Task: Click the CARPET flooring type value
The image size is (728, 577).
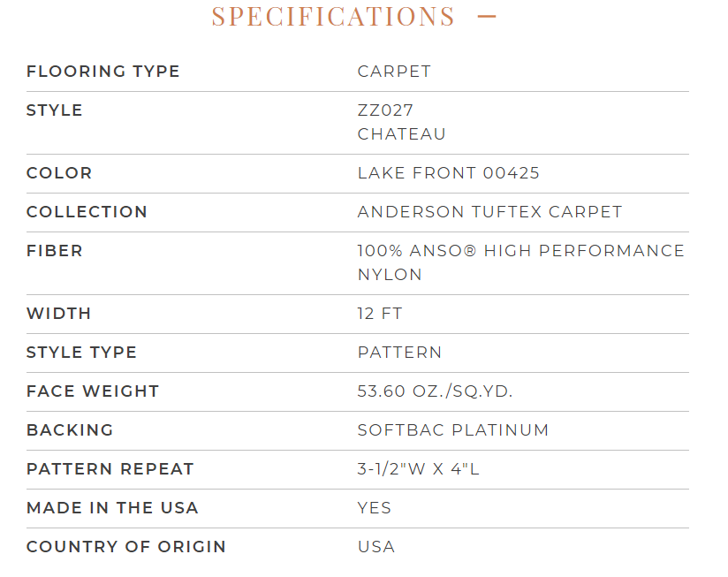Action: pos(394,72)
